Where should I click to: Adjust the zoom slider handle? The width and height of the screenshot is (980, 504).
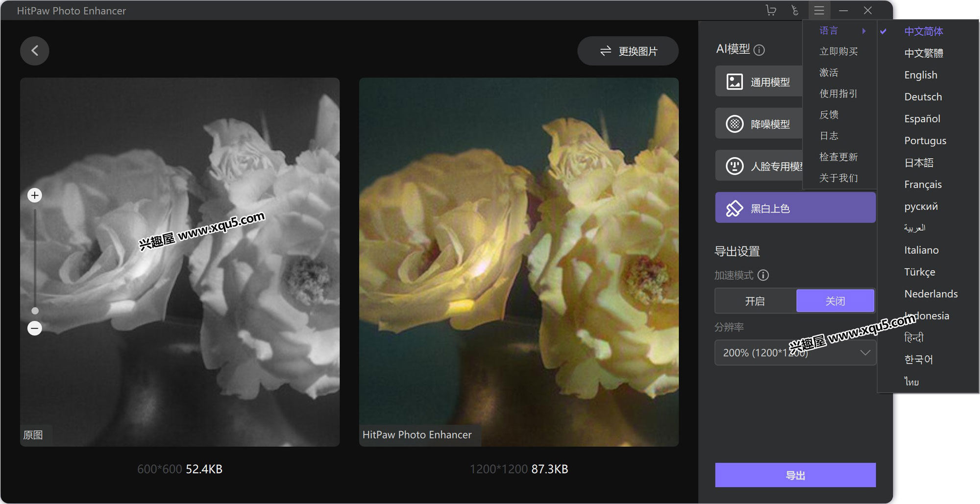pos(35,311)
